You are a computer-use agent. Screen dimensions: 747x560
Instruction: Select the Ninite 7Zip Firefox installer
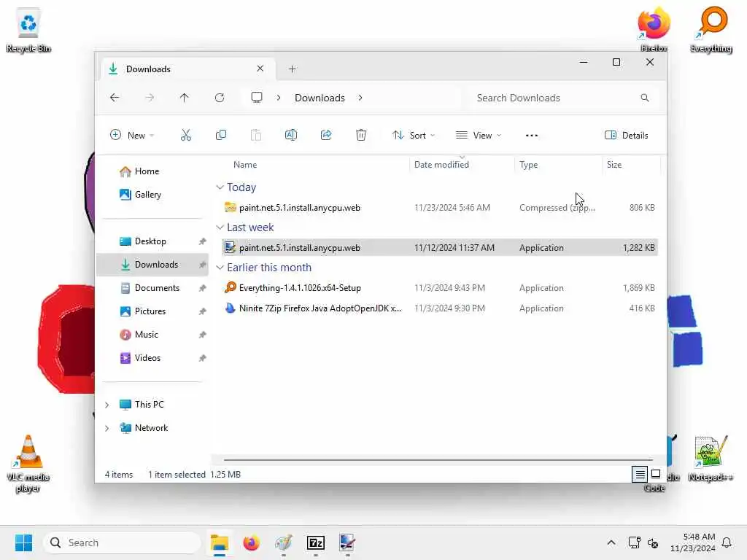[440, 308]
